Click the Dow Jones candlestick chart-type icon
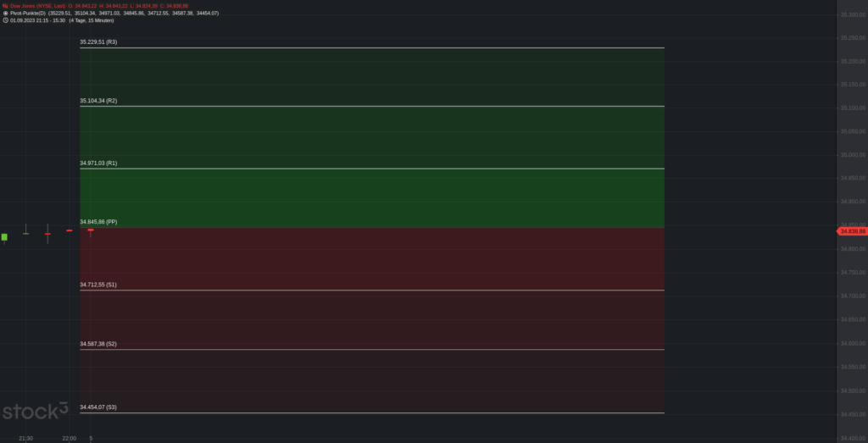Viewport: 868px width, 443px height. pos(5,6)
